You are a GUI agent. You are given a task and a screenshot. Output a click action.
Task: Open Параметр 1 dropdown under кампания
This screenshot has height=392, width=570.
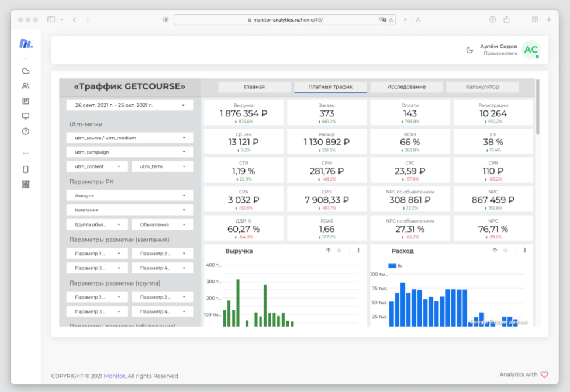pyautogui.click(x=97, y=254)
